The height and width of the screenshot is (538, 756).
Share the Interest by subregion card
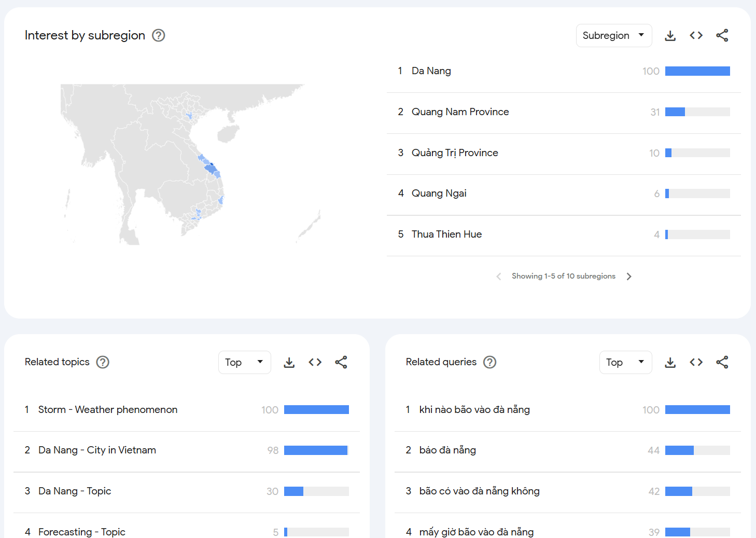tap(722, 36)
